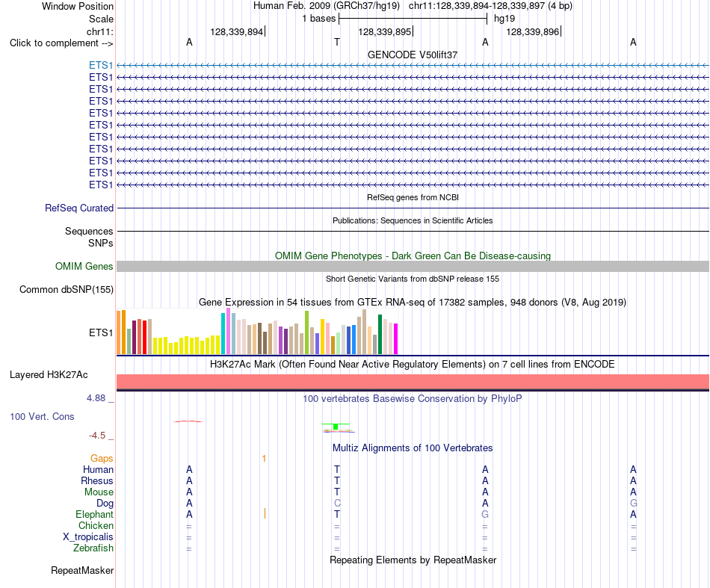
Task: Click position label 128,339,894 on the ruler
Action: click(236, 31)
